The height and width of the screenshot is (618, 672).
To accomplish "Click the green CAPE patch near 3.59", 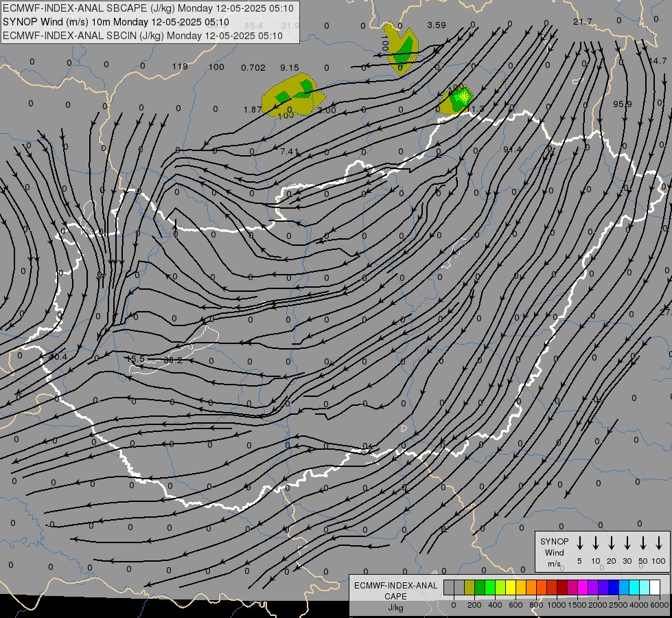I will (x=404, y=51).
